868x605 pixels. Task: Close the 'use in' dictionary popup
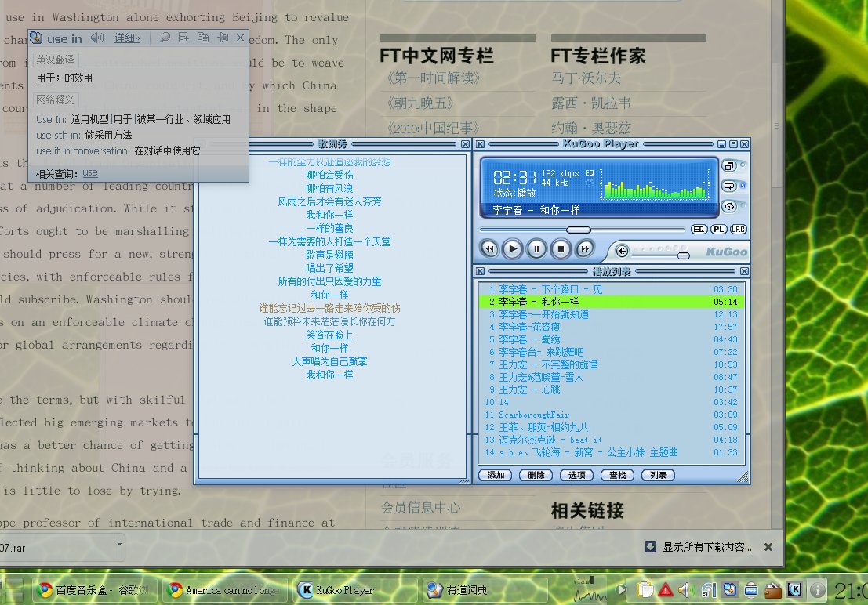(x=240, y=38)
